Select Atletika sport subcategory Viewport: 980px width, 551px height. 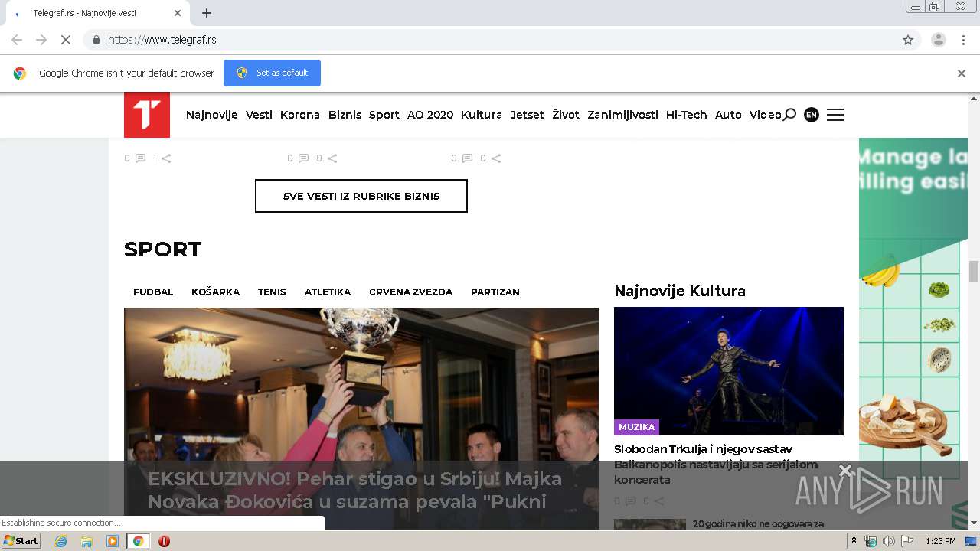pos(328,292)
